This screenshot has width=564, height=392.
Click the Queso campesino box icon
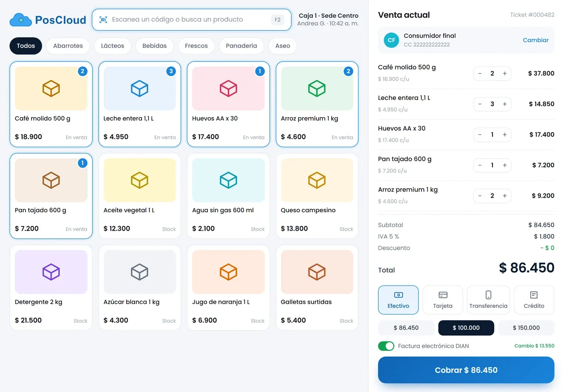[317, 180]
